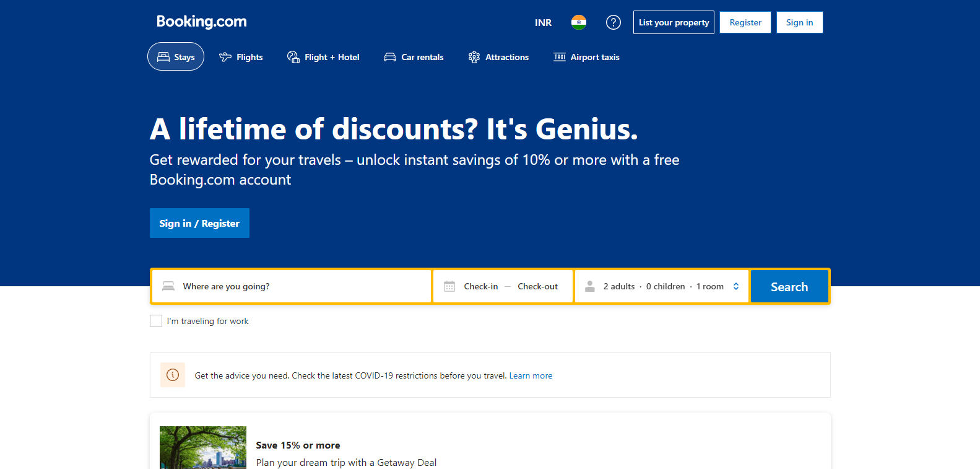Click the "Where are you going?" field

(297, 286)
